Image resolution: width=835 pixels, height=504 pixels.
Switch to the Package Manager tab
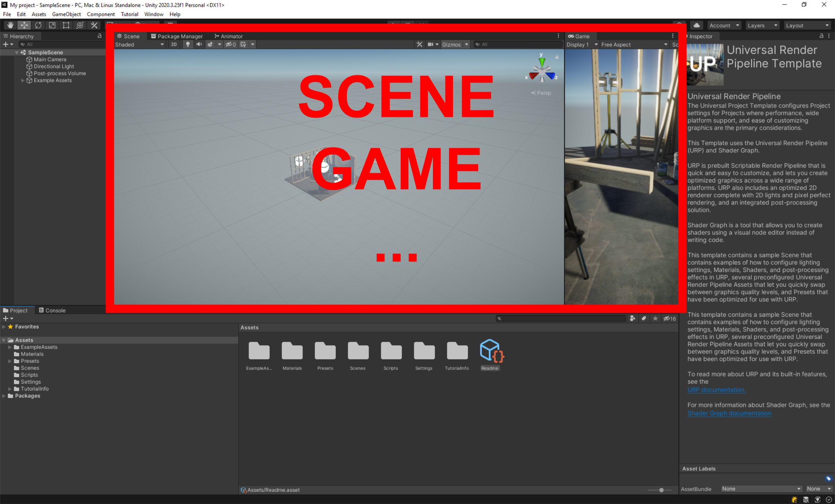177,36
